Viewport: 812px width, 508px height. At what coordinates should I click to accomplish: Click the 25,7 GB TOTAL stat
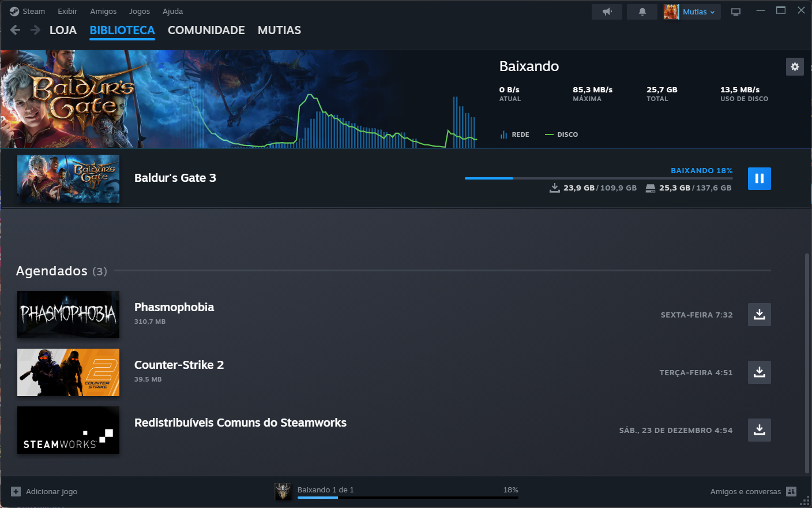(662, 94)
